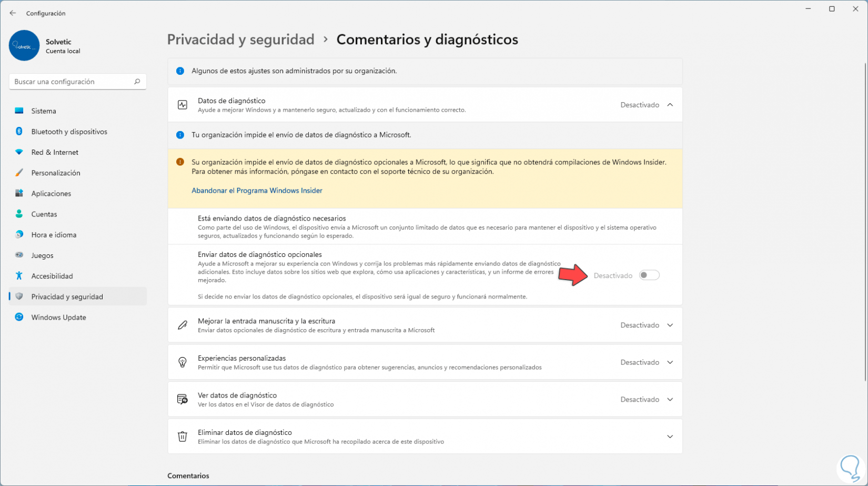
Task: Click the 'Cuenta local' label under Solvetic
Action: click(63, 52)
